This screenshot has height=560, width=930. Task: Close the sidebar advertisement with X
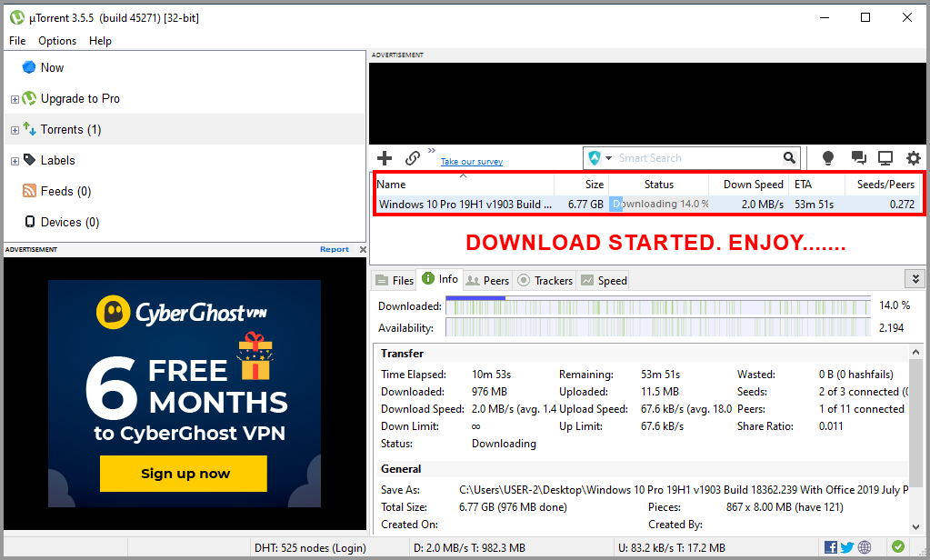(363, 249)
